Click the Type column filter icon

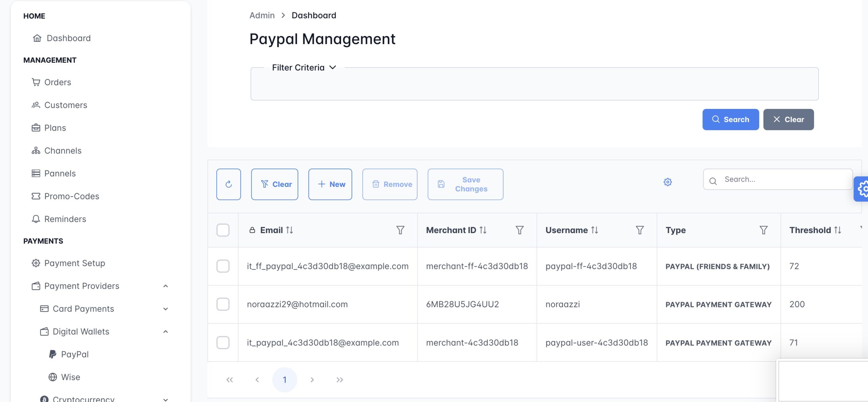click(x=764, y=230)
